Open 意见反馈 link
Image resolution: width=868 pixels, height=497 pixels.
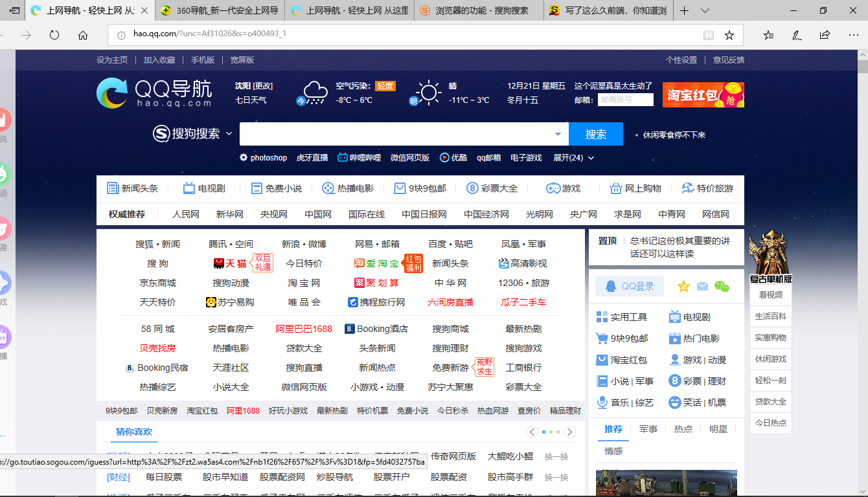(729, 60)
